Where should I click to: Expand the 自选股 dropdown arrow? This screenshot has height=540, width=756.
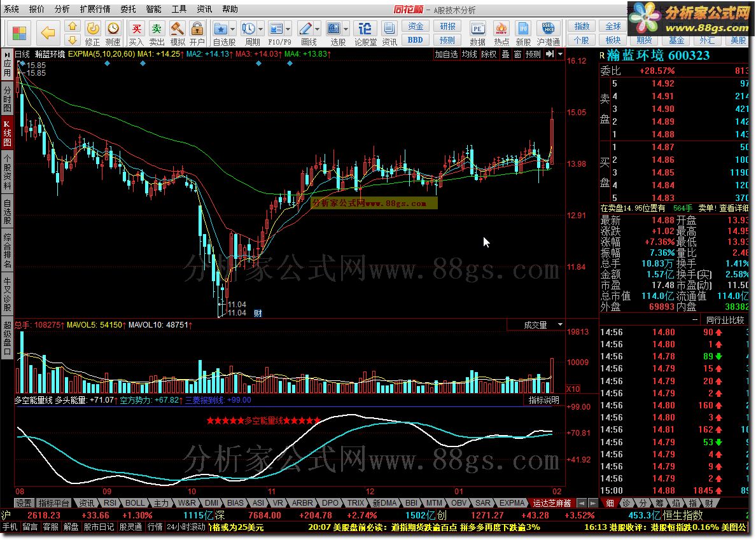pos(233,29)
